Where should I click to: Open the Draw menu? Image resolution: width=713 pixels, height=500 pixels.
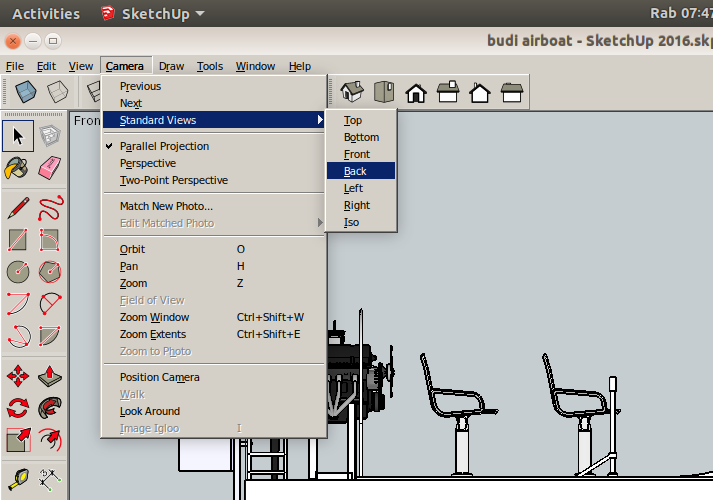171,66
